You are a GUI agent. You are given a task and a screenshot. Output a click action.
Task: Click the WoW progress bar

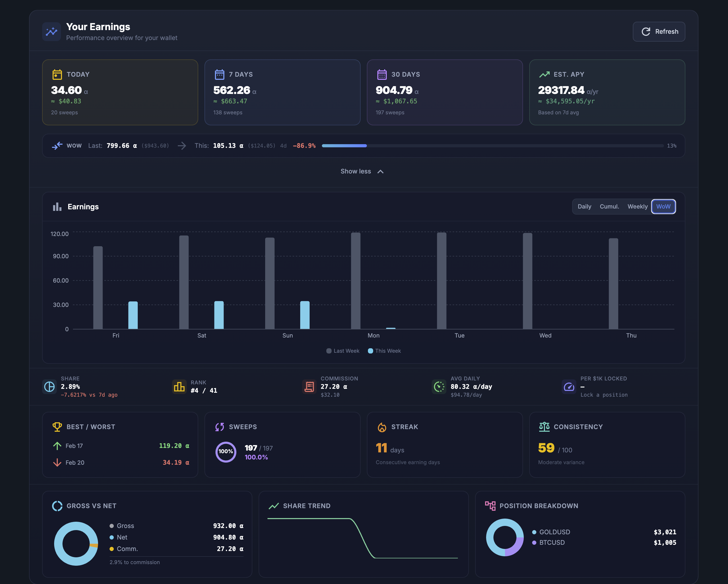(x=492, y=145)
